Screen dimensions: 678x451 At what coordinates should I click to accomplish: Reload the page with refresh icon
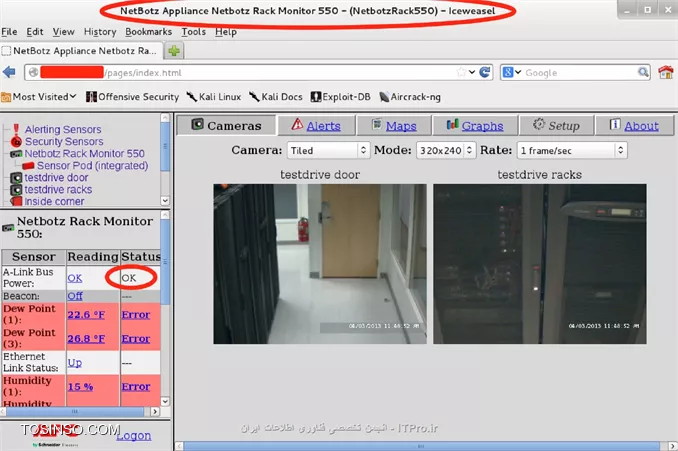click(x=485, y=72)
